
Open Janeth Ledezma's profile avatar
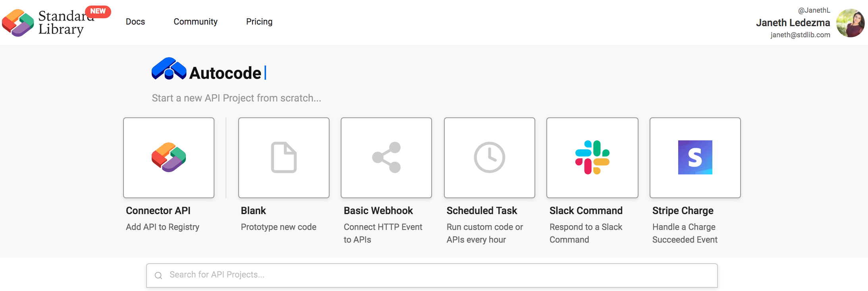(850, 23)
